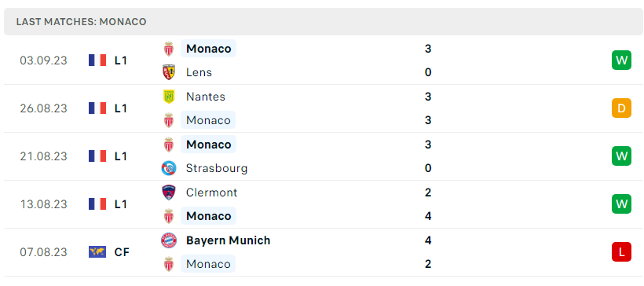Click the Strasbourg club logo

click(169, 168)
